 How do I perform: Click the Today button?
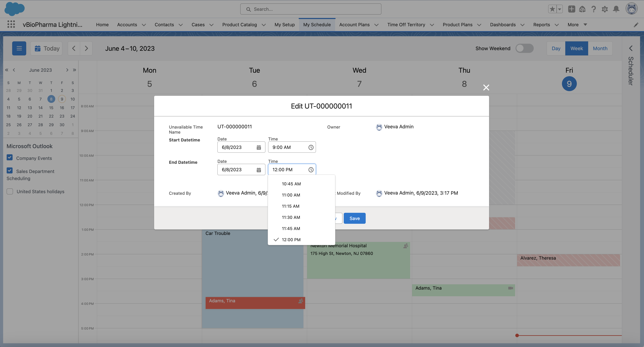click(46, 48)
